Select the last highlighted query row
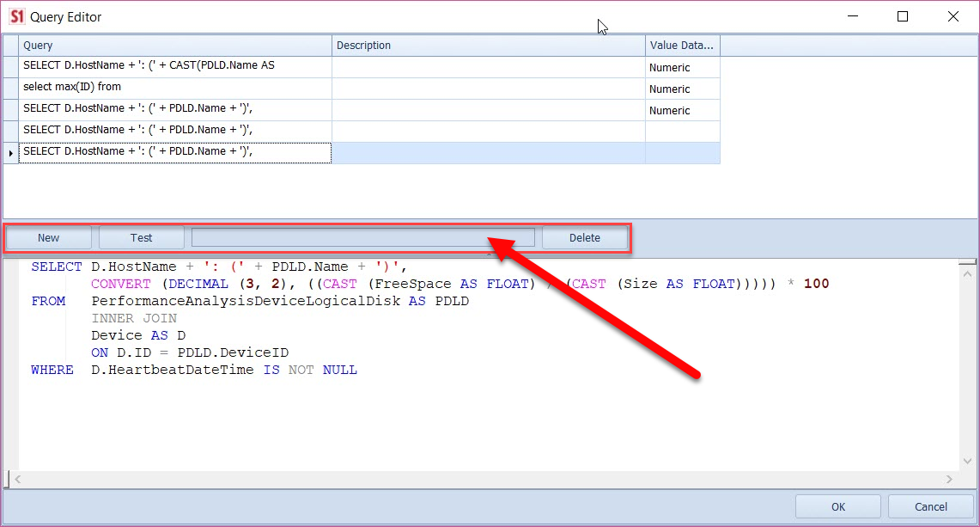The height and width of the screenshot is (527, 980). pos(172,152)
